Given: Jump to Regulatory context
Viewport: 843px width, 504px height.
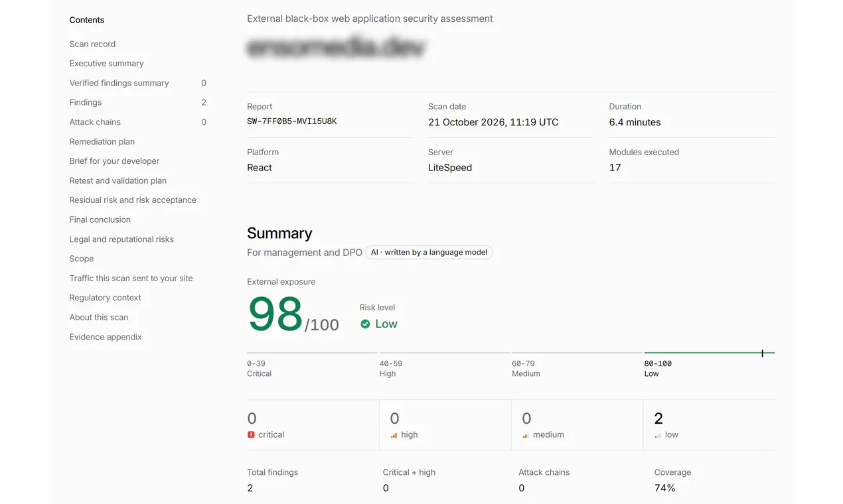Looking at the screenshot, I should pos(106,298).
